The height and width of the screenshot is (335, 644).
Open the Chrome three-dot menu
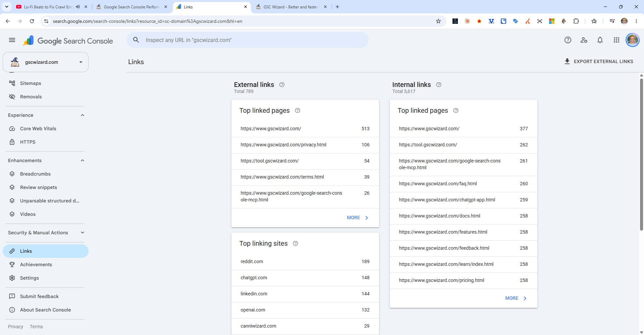pyautogui.click(x=636, y=21)
